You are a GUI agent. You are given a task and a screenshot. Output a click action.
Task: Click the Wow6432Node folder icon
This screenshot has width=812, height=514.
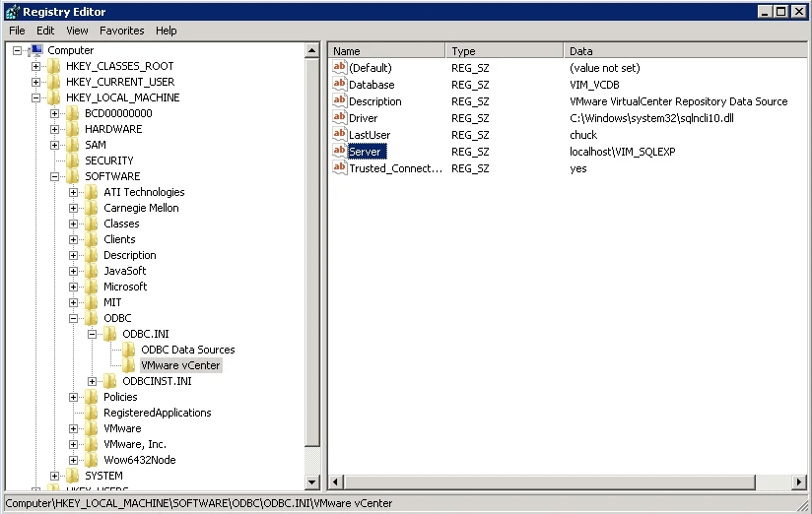pos(91,460)
